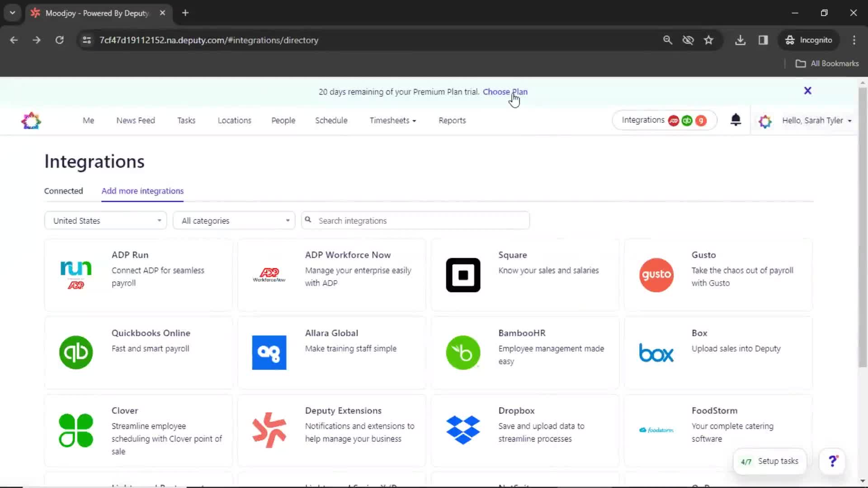868x488 pixels.
Task: Click the Gusto logo
Action: coord(656,275)
